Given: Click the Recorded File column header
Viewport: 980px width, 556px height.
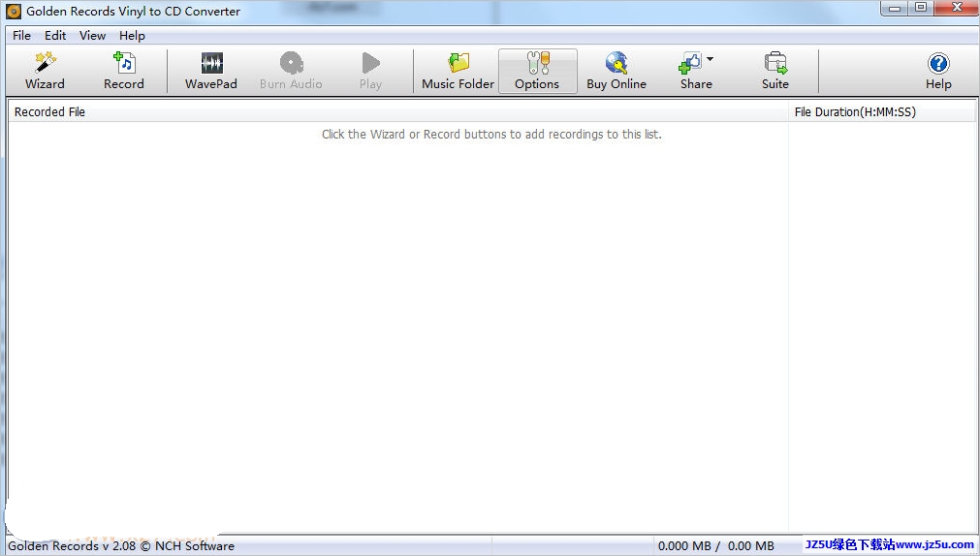Looking at the screenshot, I should (398, 111).
